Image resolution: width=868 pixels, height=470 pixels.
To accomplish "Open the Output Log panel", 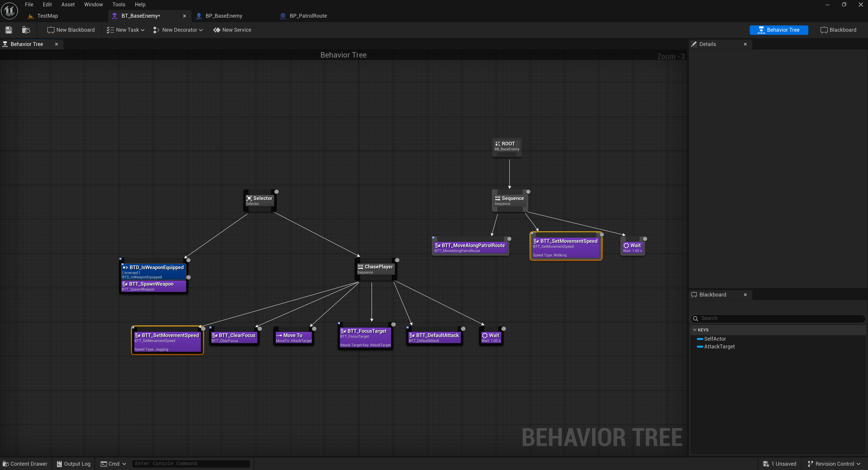I will click(x=73, y=464).
